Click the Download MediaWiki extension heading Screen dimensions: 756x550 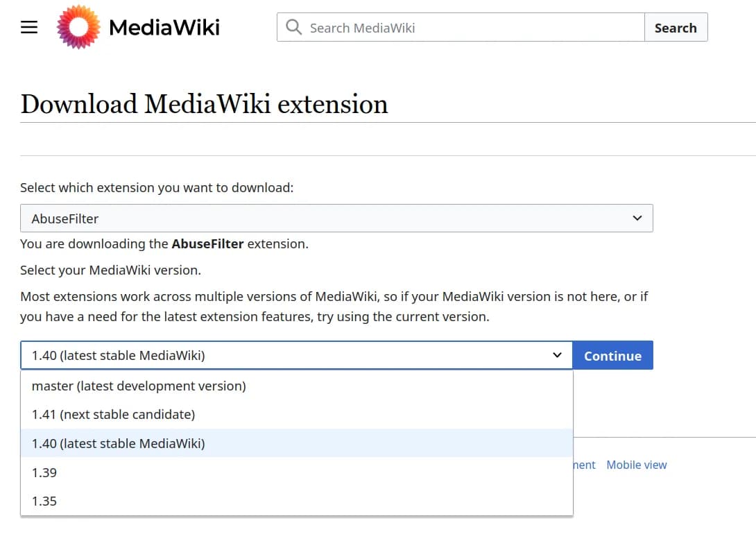(204, 103)
